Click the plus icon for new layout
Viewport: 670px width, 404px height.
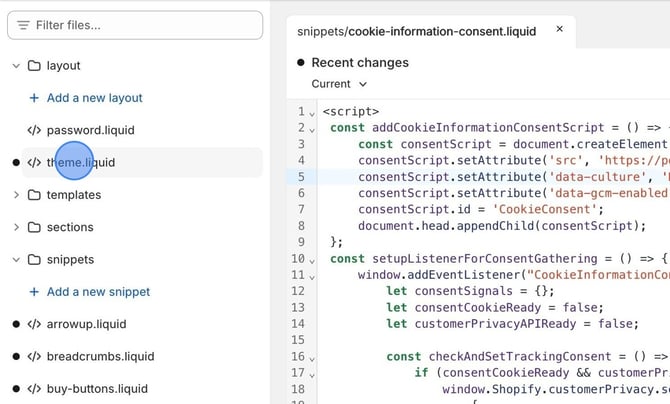[x=34, y=98]
